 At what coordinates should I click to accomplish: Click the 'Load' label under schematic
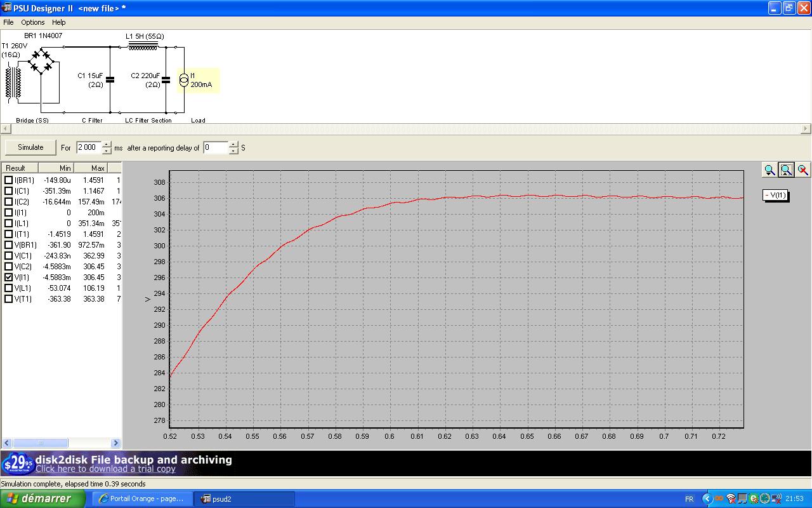point(198,120)
